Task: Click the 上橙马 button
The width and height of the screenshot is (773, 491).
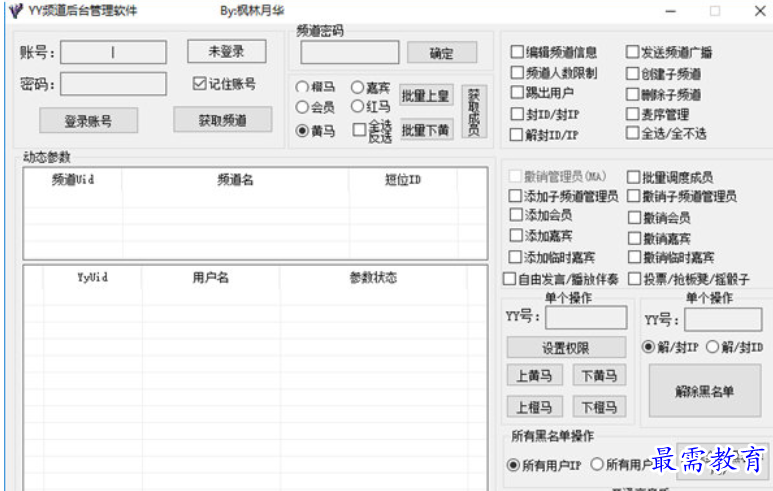Action: pos(535,407)
